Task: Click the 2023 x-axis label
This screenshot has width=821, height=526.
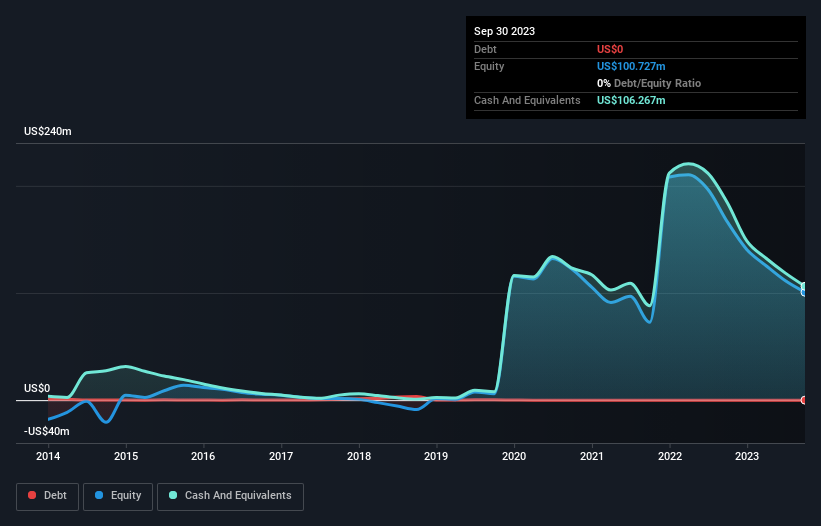Action: coord(747,456)
